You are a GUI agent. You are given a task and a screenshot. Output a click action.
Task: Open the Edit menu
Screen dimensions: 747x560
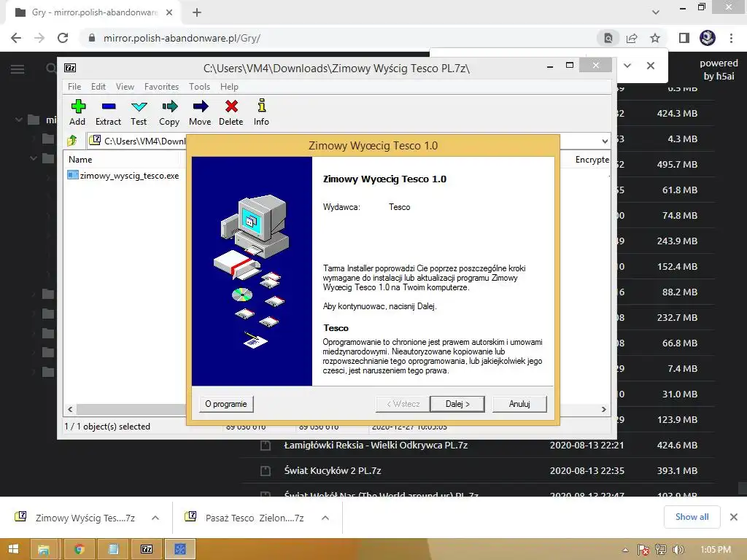pyautogui.click(x=98, y=87)
